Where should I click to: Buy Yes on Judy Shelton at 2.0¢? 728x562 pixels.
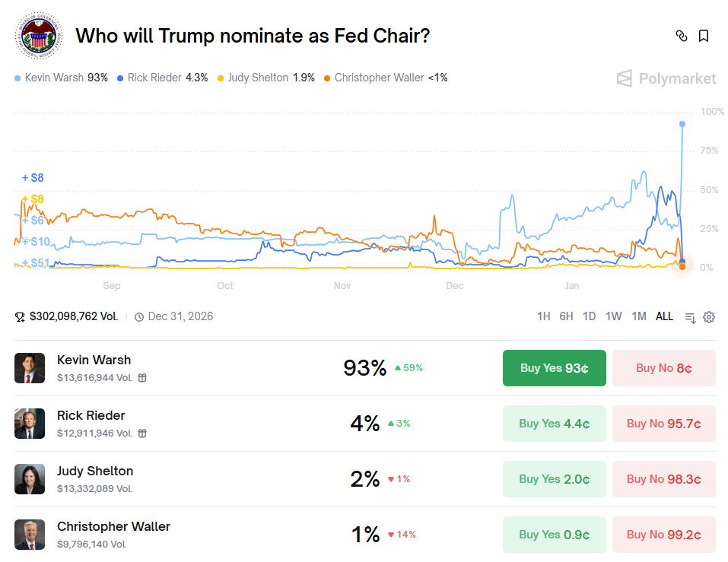point(554,479)
